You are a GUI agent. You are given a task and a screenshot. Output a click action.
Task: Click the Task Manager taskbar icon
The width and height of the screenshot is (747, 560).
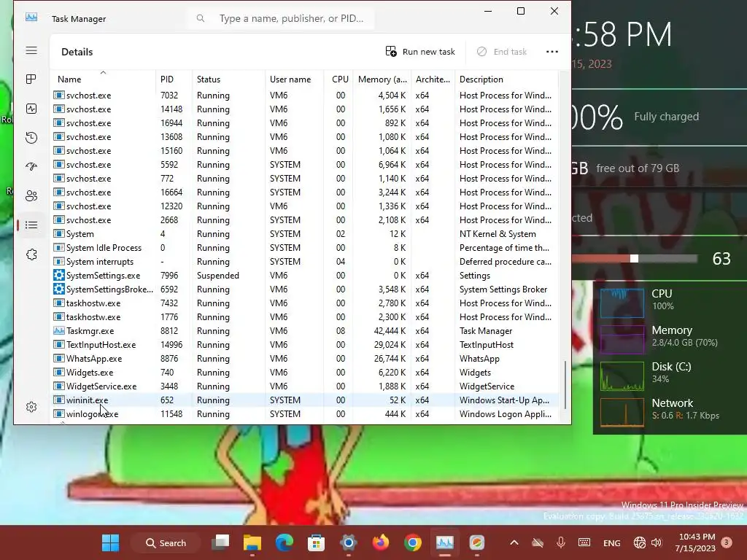click(x=445, y=542)
